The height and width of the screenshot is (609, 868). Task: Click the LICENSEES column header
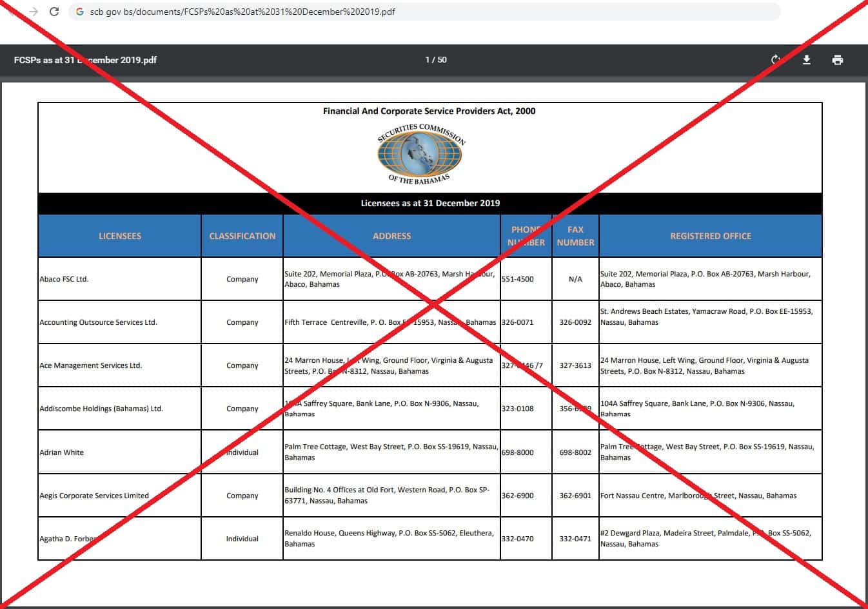point(120,236)
